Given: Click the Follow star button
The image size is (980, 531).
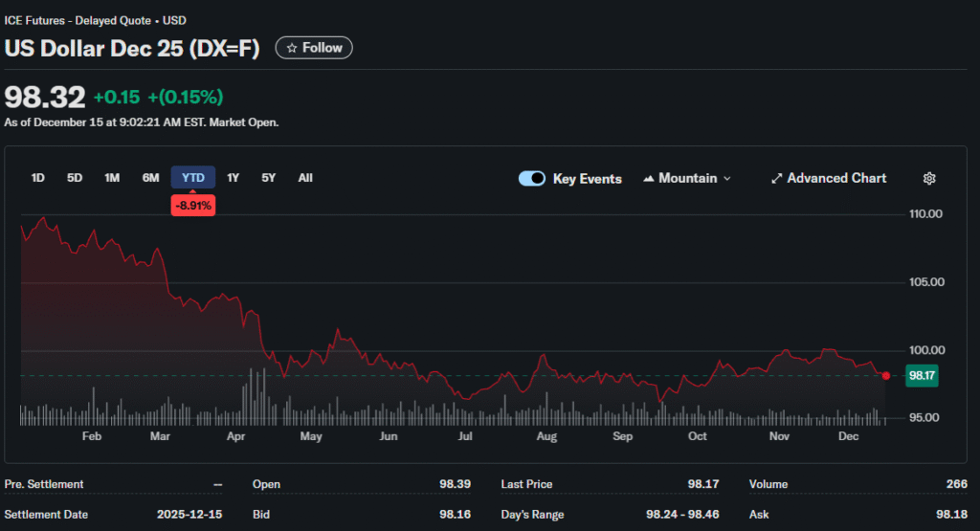Looking at the screenshot, I should coord(314,48).
